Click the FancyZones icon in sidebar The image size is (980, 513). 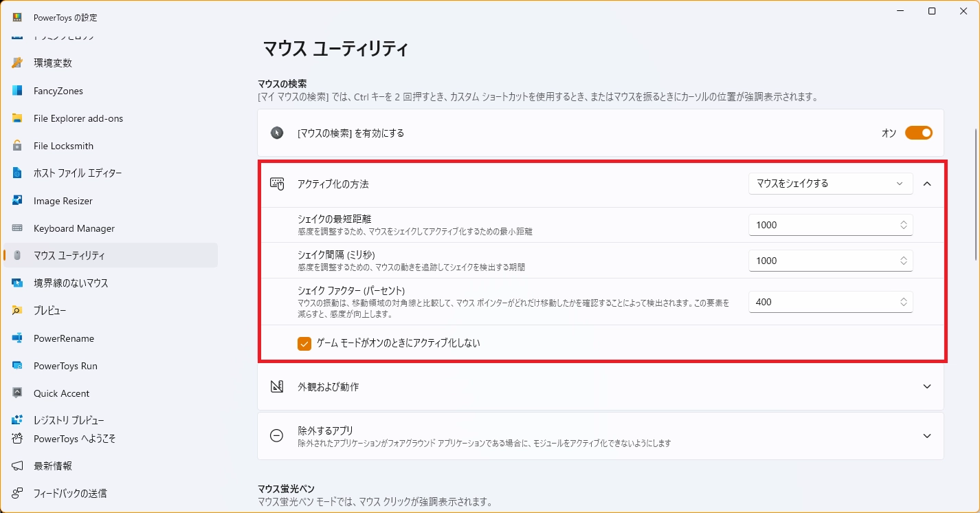[18, 91]
